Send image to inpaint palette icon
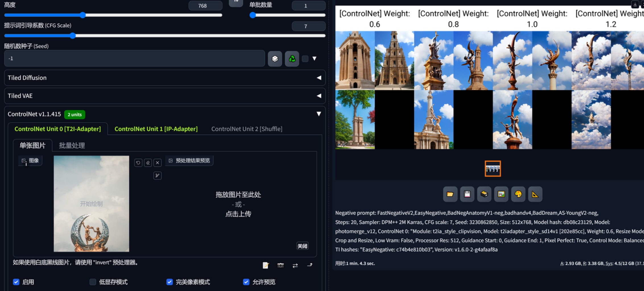644x291 pixels. click(x=518, y=194)
